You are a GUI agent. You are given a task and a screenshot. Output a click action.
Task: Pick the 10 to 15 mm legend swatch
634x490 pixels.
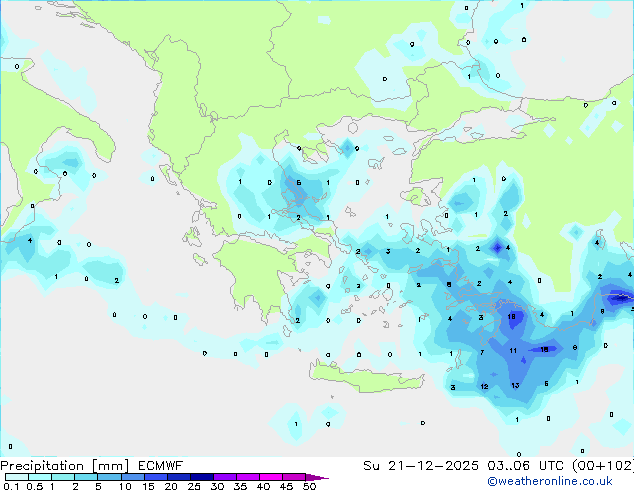click(132, 477)
